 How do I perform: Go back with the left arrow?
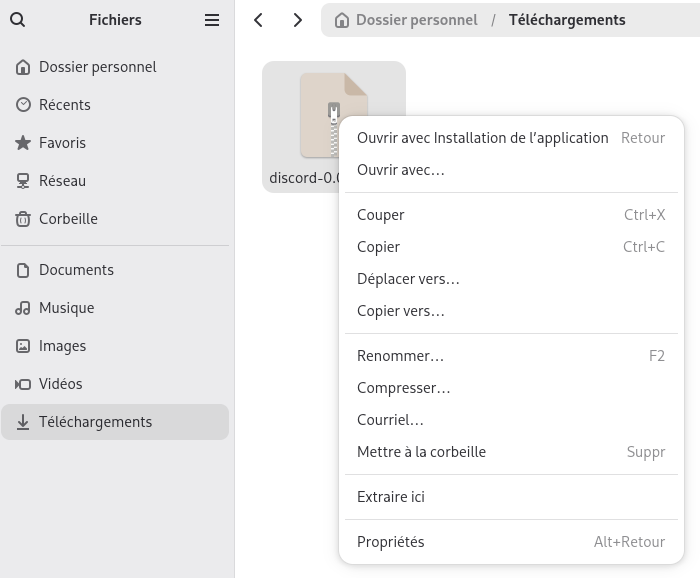tap(259, 20)
